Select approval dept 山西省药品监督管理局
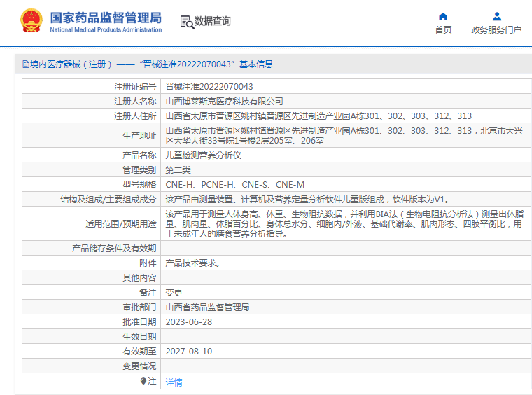 (207, 307)
